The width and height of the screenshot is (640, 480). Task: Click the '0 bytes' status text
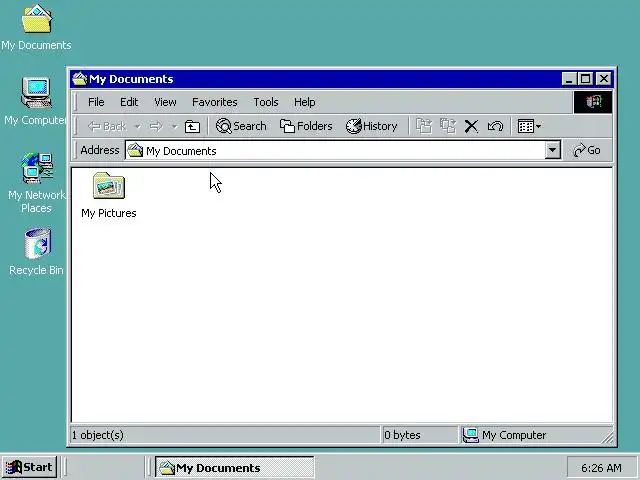pos(402,435)
